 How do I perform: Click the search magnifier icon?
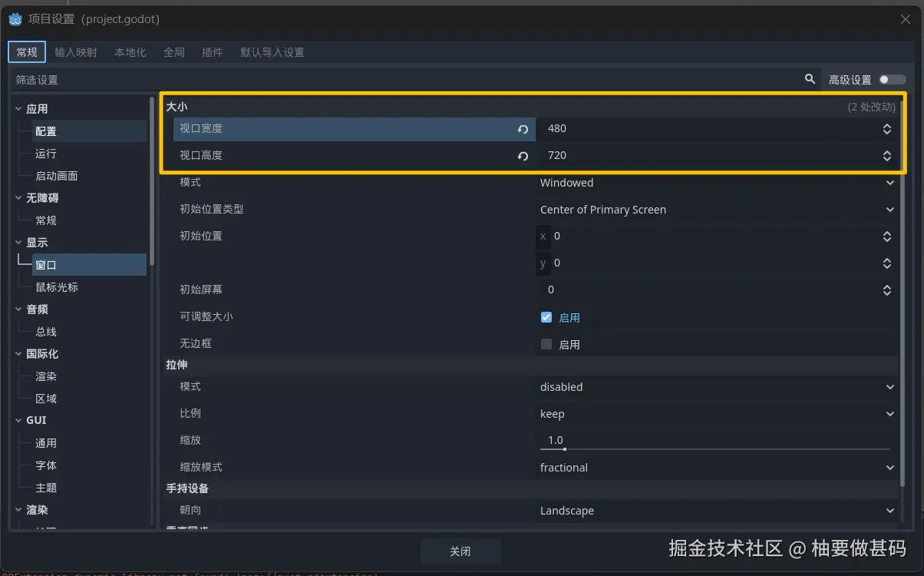(x=810, y=79)
